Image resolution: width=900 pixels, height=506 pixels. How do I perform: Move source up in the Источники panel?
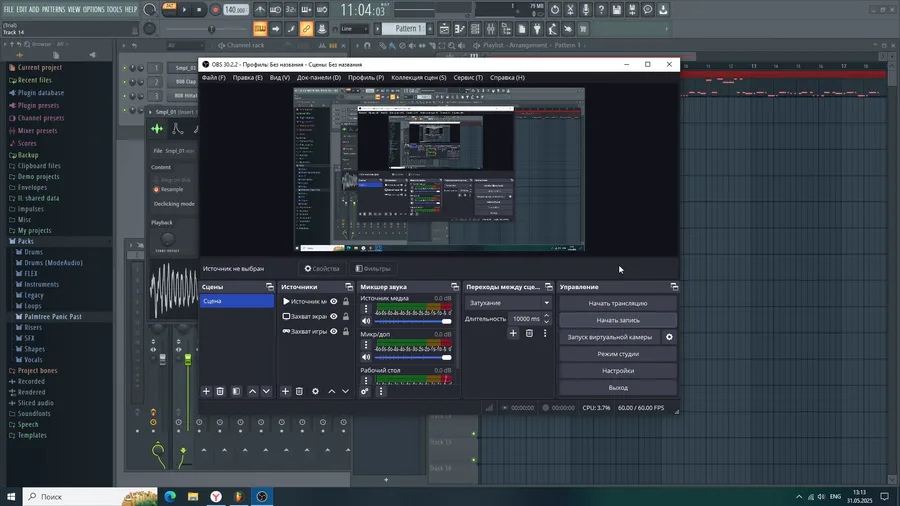pos(332,391)
